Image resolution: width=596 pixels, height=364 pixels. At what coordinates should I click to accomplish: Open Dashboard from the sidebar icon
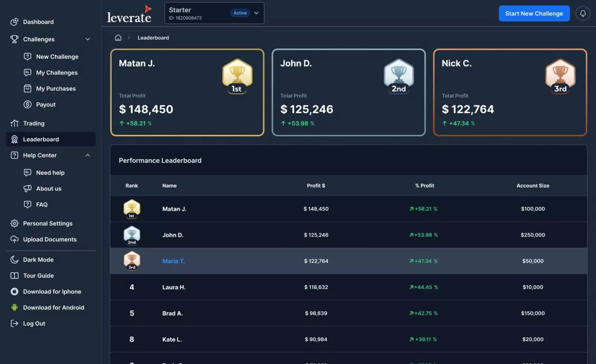(15, 22)
